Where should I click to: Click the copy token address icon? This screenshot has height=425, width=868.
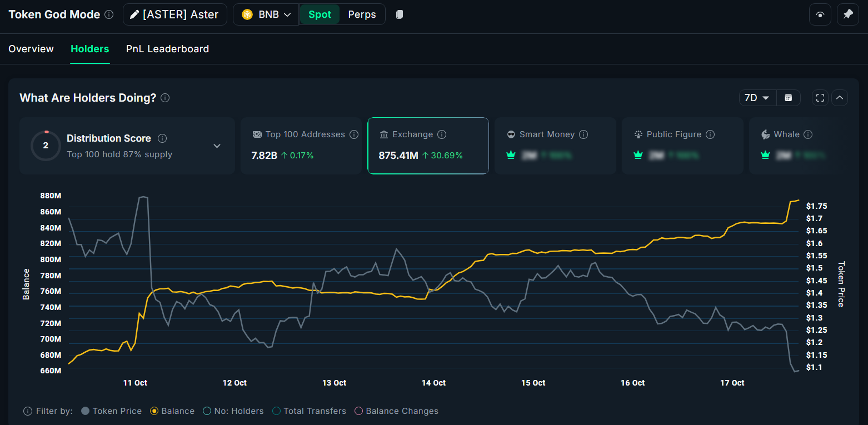[399, 14]
